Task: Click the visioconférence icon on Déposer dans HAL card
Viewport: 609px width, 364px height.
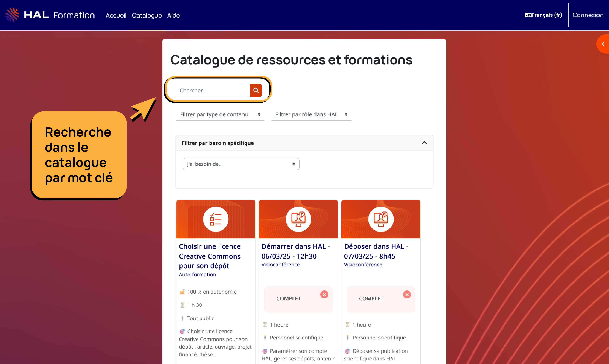Action: click(x=381, y=219)
